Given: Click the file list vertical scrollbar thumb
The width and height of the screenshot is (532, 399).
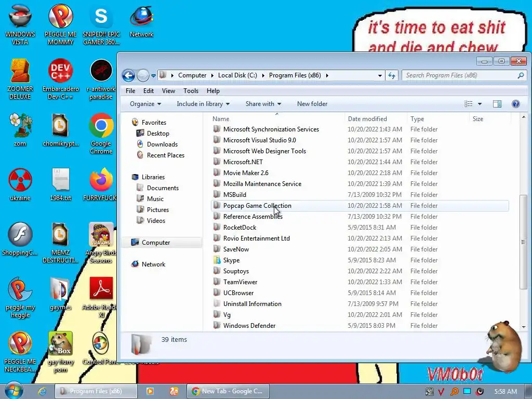Looking at the screenshot, I should tap(523, 242).
